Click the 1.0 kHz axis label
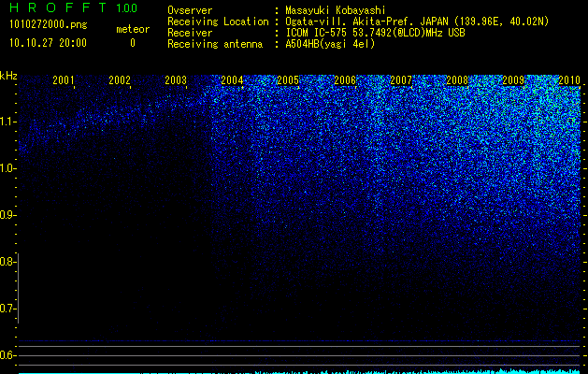 coord(8,168)
